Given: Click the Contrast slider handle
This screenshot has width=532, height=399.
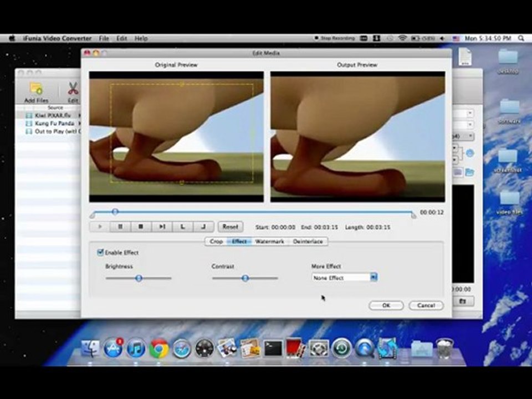Looking at the screenshot, I should tap(245, 278).
